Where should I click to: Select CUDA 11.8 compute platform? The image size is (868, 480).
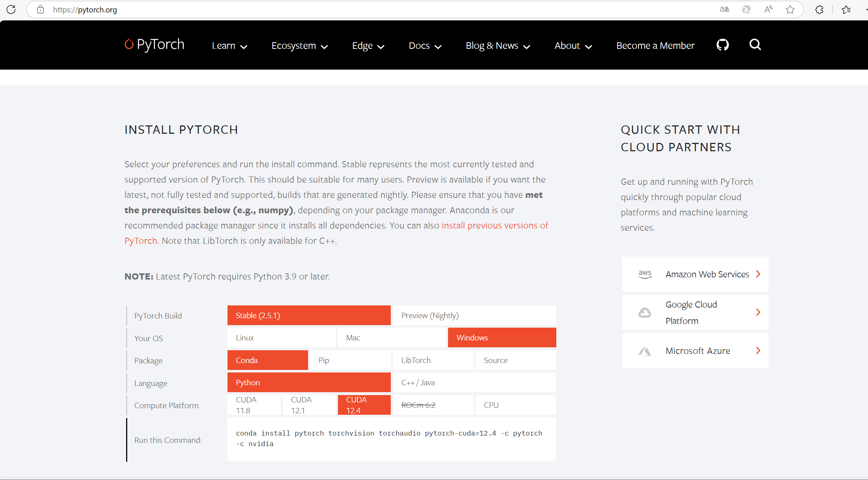[254, 405]
